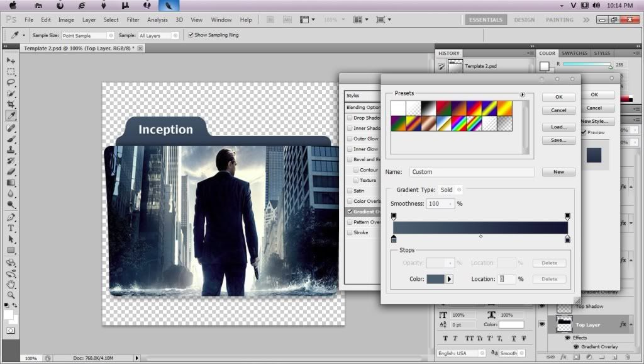Select the Lasso tool
The height and width of the screenshot is (364, 644).
11,82
